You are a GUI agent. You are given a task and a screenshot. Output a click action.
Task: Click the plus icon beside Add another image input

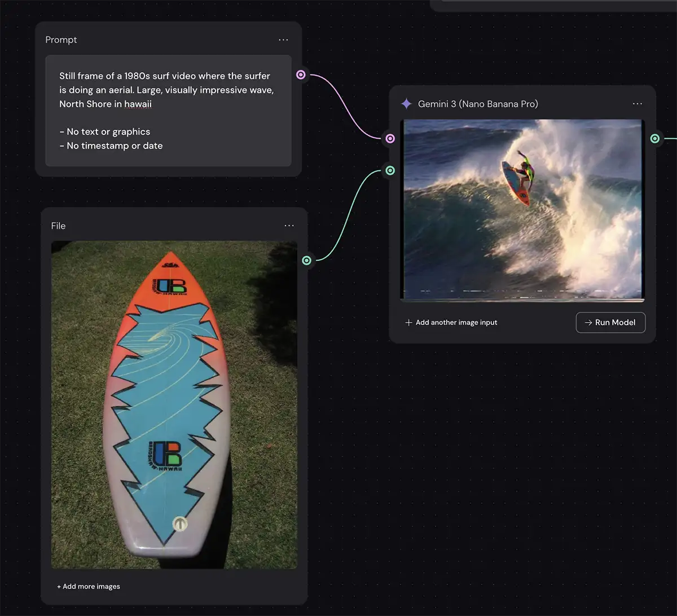408,323
